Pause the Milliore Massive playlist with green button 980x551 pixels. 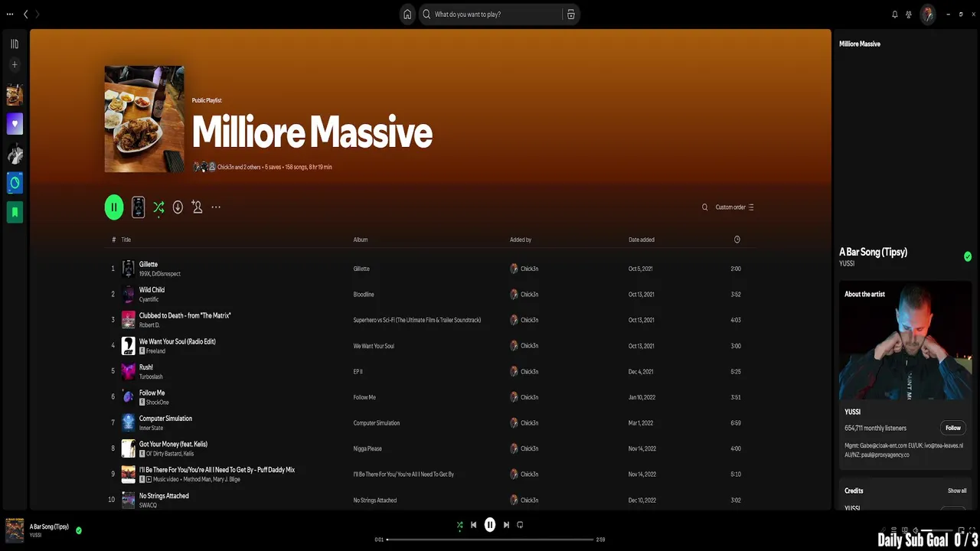pos(114,207)
